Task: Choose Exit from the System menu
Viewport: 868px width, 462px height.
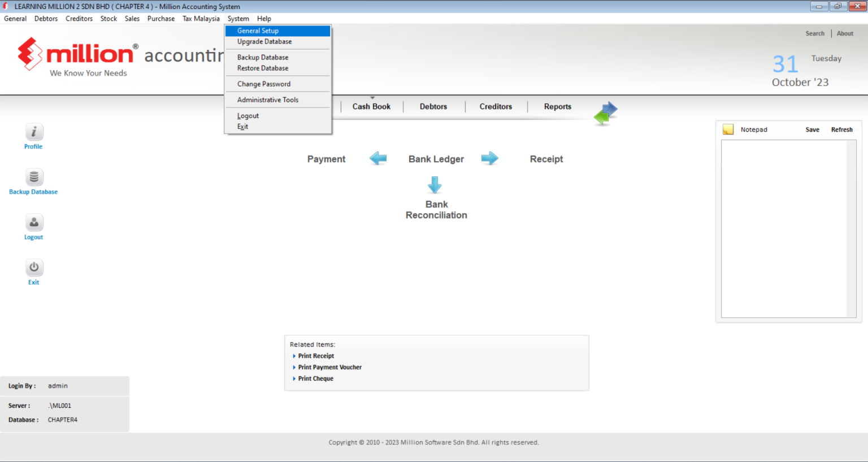Action: (x=277, y=127)
